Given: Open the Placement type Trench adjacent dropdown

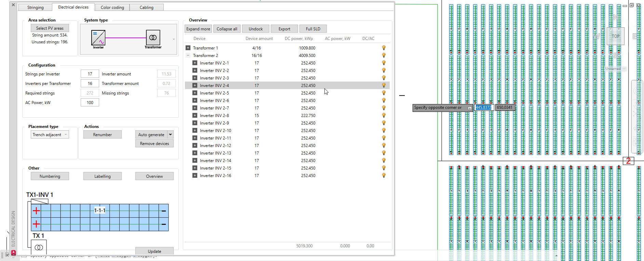Looking at the screenshot, I should [x=50, y=135].
